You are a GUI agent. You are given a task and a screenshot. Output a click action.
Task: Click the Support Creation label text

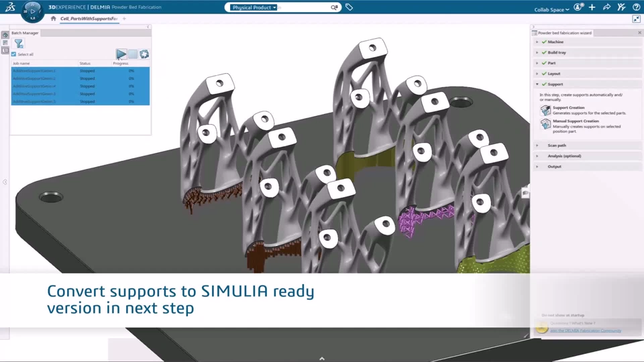(568, 107)
